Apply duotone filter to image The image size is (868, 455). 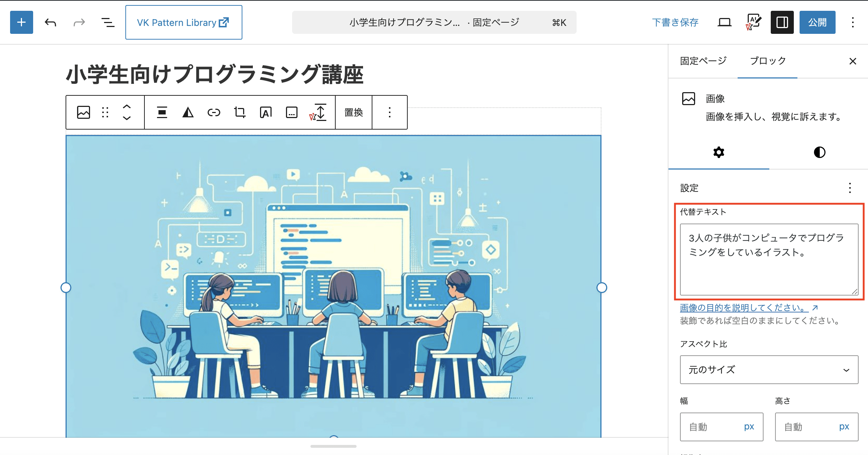188,112
